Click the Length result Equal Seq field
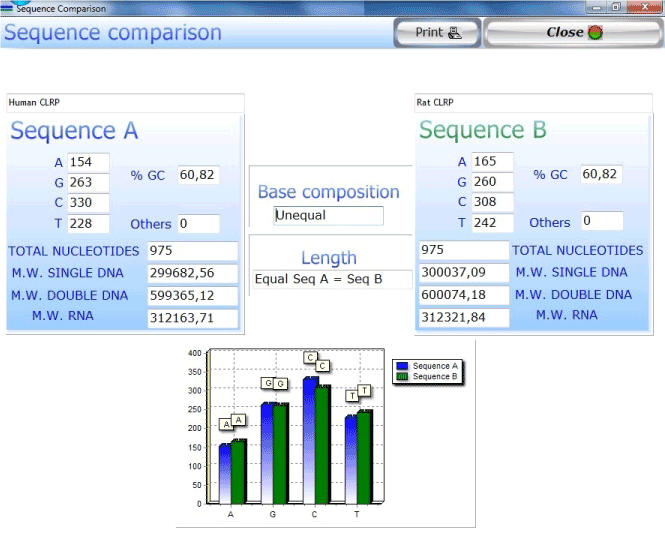Image resolution: width=665 pixels, height=534 pixels. [332, 279]
